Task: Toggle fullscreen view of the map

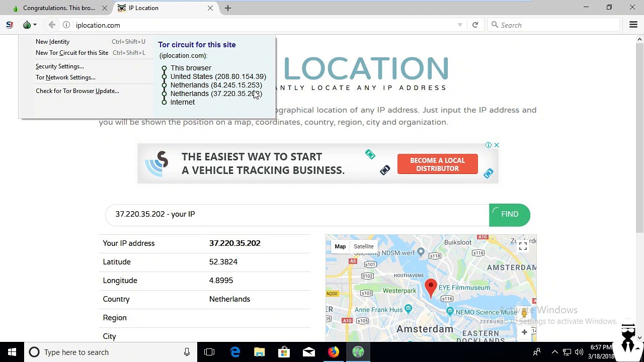Action: 523,246
